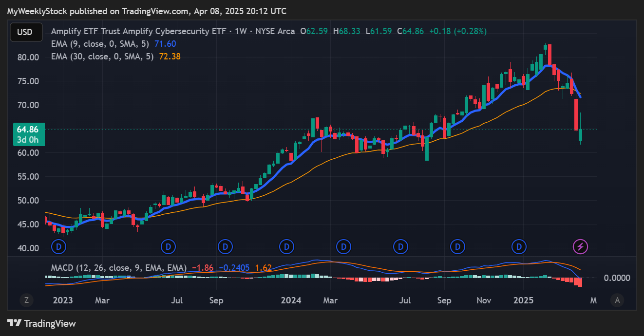The width and height of the screenshot is (644, 336).
Task: Click the 2025 time axis label
Action: pos(524,300)
